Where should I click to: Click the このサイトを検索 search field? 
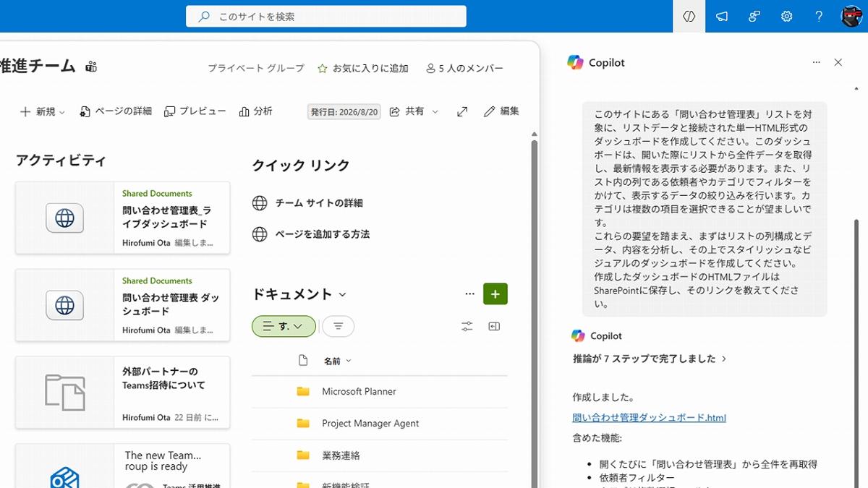pyautogui.click(x=326, y=16)
